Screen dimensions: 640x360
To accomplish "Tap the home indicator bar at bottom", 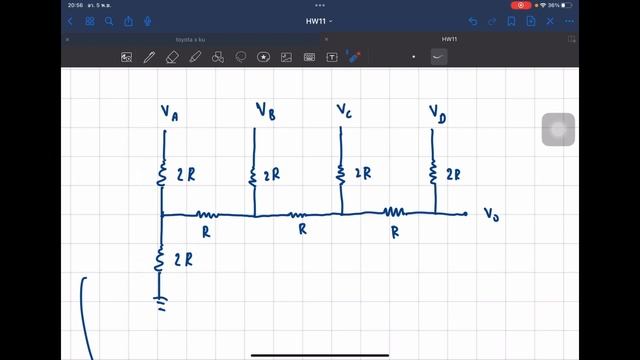I will pyautogui.click(x=320, y=356).
